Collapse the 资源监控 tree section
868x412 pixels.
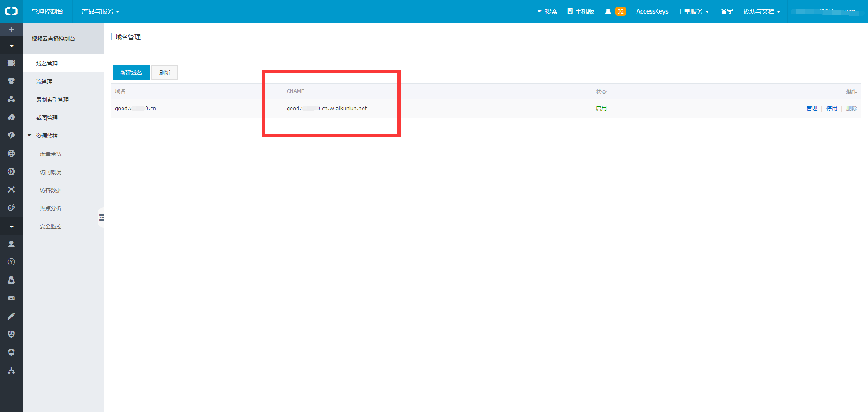(x=30, y=135)
